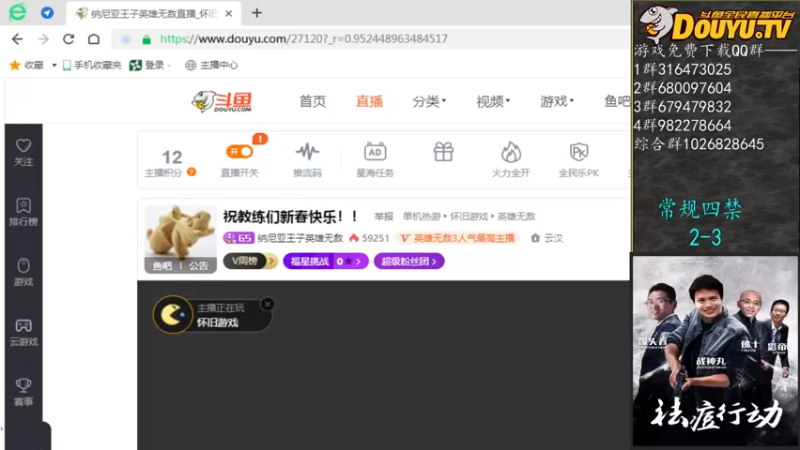The height and width of the screenshot is (450, 800).
Task: Go back with the browser back arrow
Action: pyautogui.click(x=17, y=39)
